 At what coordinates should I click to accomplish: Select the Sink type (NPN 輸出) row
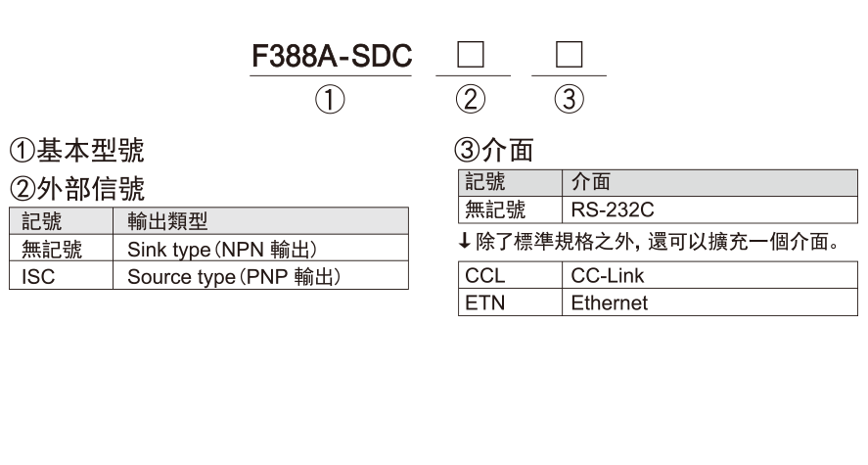[x=209, y=248]
